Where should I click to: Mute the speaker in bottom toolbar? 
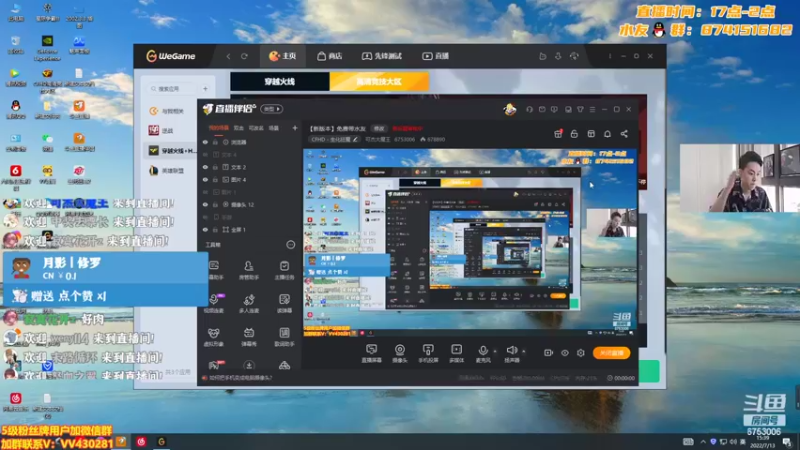[511, 353]
